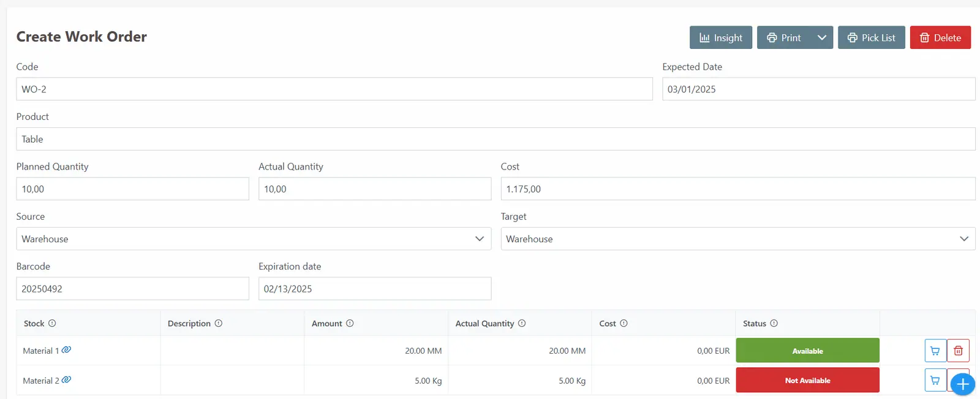This screenshot has width=980, height=399.
Task: Click the Create Work Order heading
Action: point(81,37)
